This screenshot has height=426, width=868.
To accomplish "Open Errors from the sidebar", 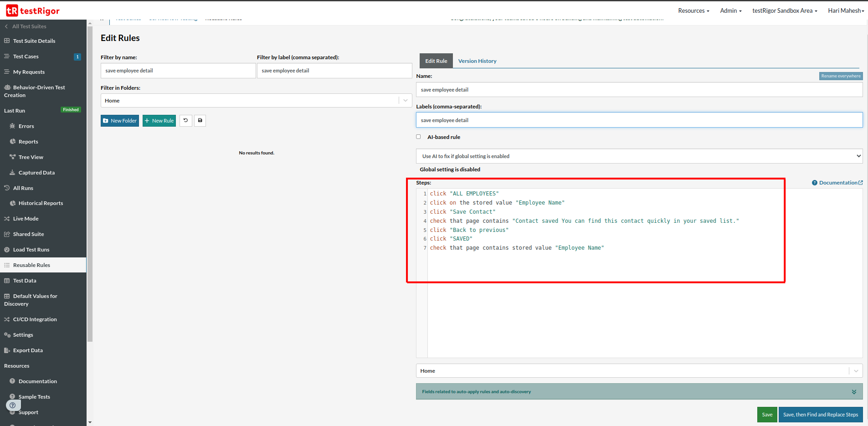I will coord(26,126).
